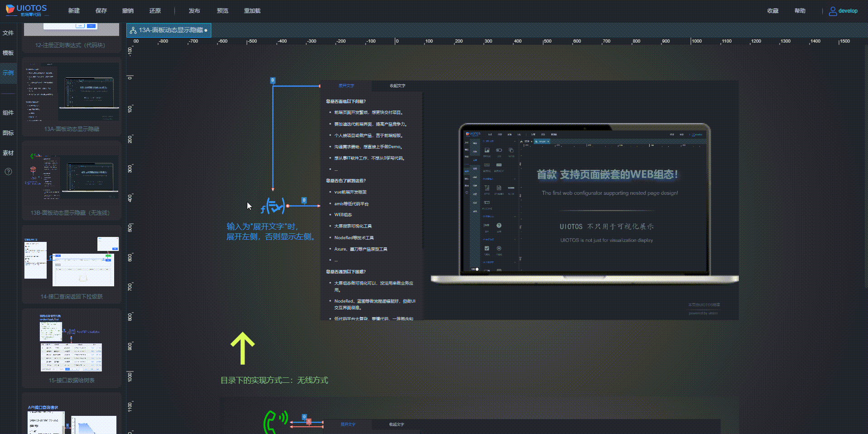Viewport: 868px width, 434px height.
Task: Open the 组件 sidebar panel
Action: (8, 113)
